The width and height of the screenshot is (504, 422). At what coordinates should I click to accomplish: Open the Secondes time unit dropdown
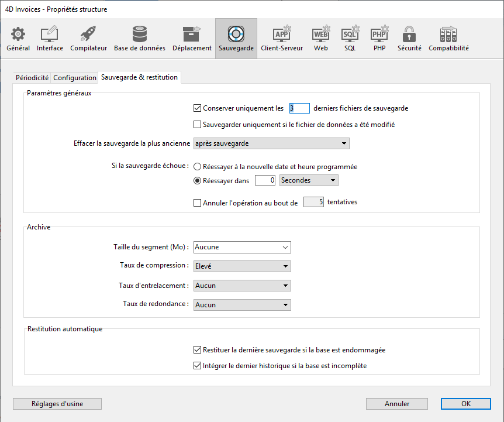(x=308, y=181)
